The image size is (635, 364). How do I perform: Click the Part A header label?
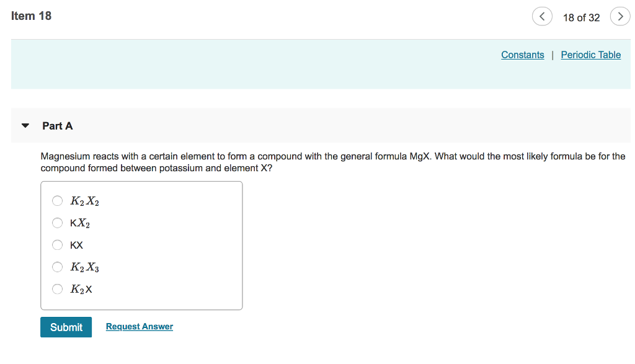coord(57,125)
